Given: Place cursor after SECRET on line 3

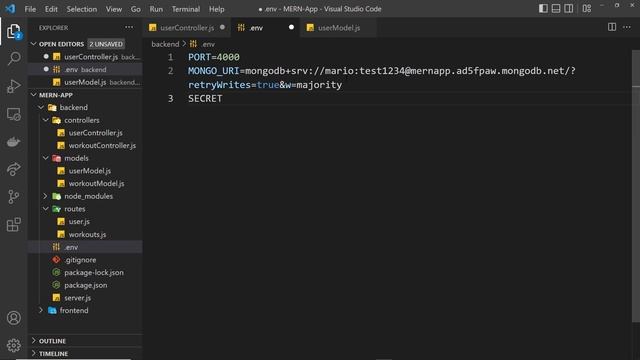Looking at the screenshot, I should [223, 98].
